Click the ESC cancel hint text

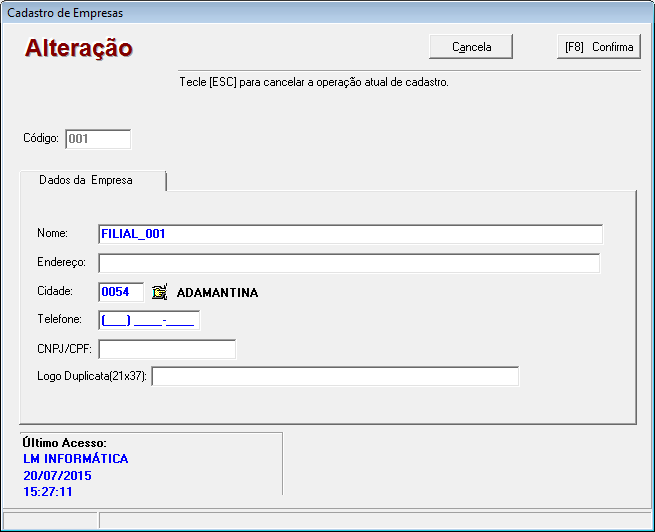click(x=313, y=82)
